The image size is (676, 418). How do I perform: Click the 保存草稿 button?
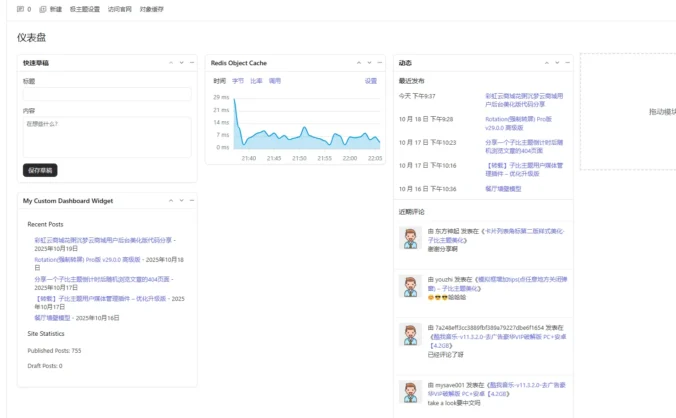(x=40, y=170)
